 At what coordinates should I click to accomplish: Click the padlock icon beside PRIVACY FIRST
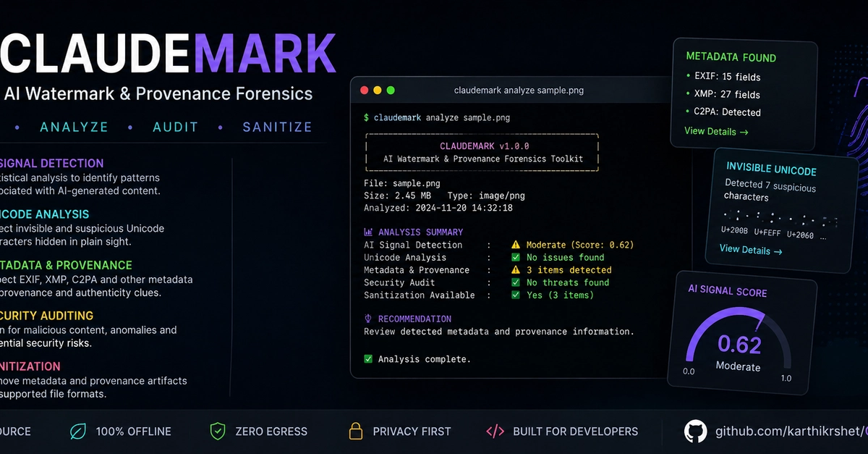355,432
